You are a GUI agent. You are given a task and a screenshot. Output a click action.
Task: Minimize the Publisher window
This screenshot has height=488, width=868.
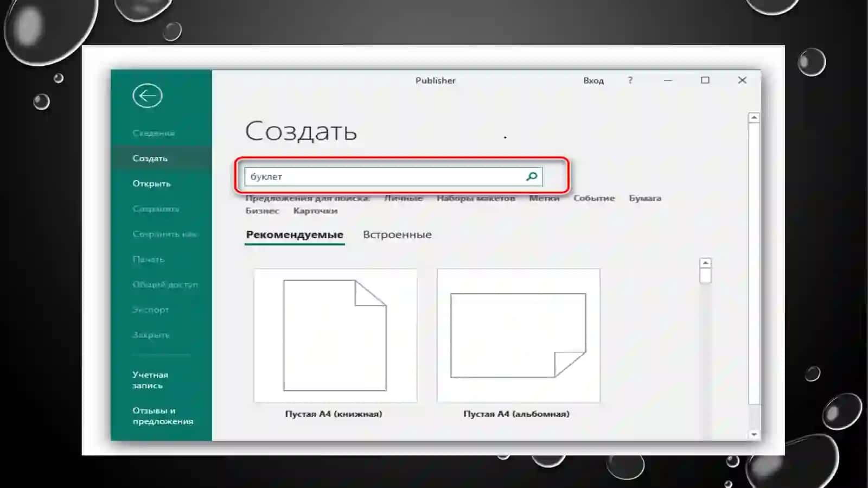coord(668,80)
